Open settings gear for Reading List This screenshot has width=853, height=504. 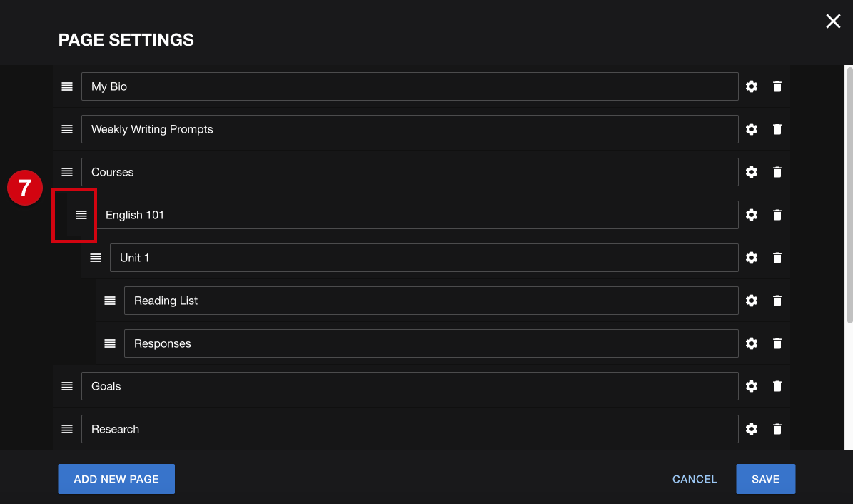pyautogui.click(x=751, y=301)
